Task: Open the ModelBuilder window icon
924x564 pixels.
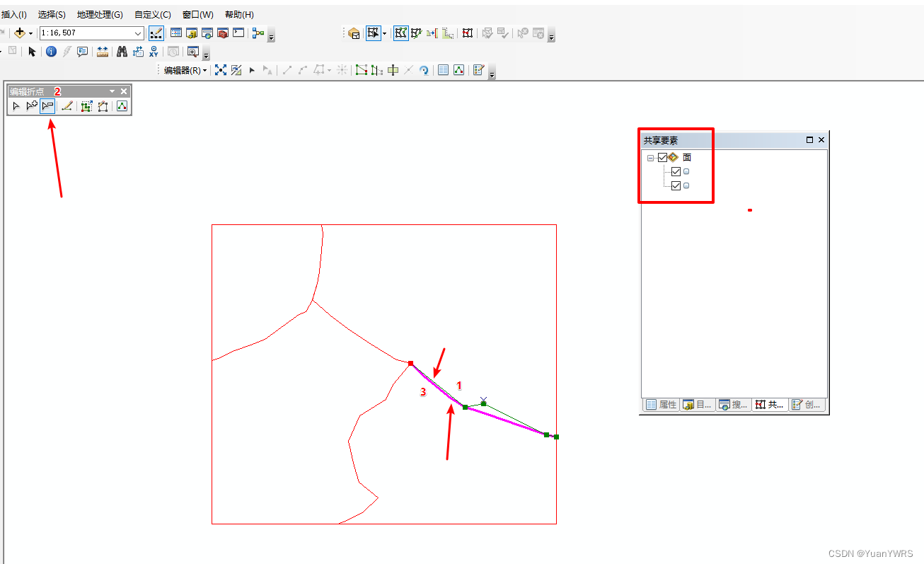Action: (258, 33)
